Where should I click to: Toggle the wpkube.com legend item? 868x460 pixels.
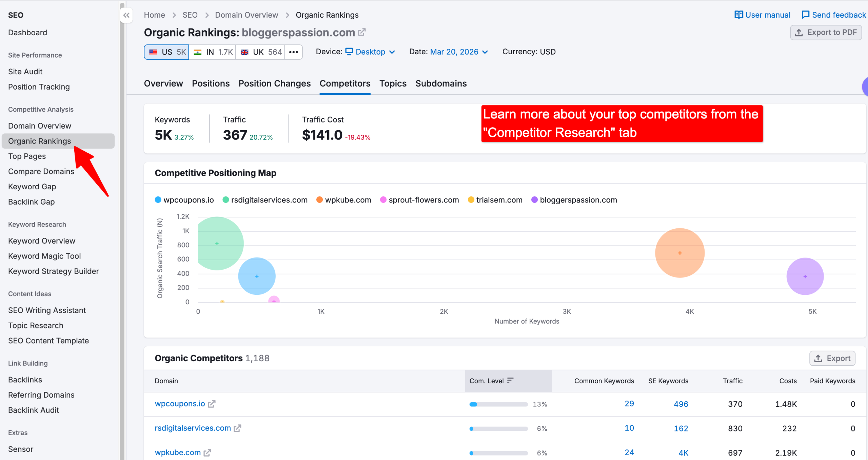coord(343,200)
